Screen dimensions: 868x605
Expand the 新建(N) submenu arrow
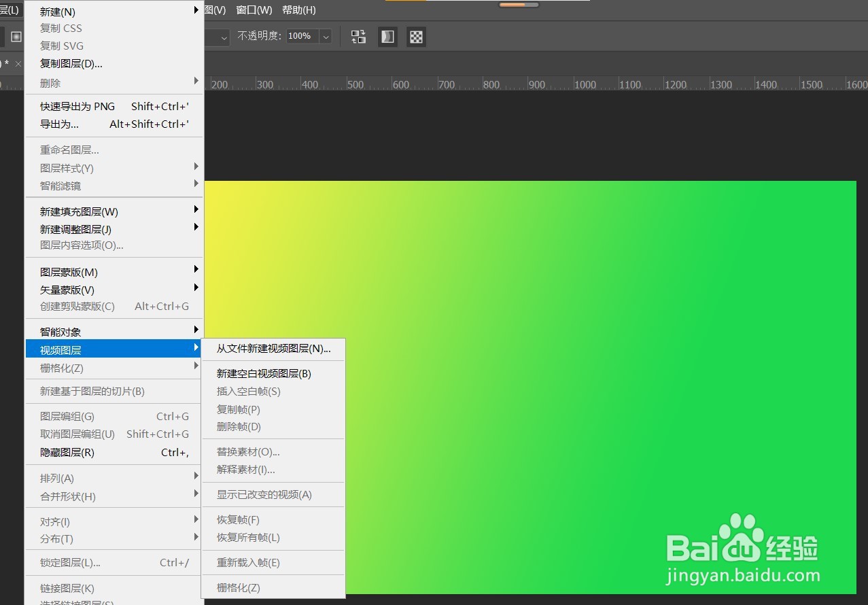[196, 10]
